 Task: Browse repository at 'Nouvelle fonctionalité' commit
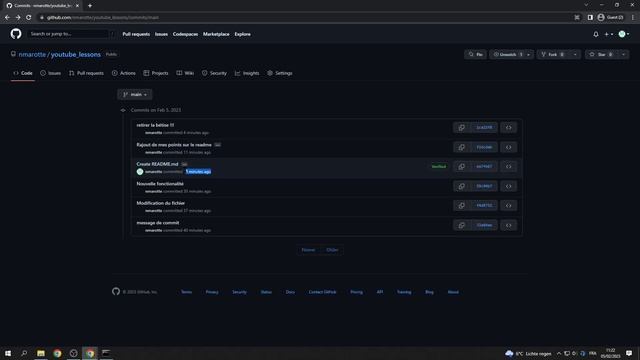[x=509, y=186]
